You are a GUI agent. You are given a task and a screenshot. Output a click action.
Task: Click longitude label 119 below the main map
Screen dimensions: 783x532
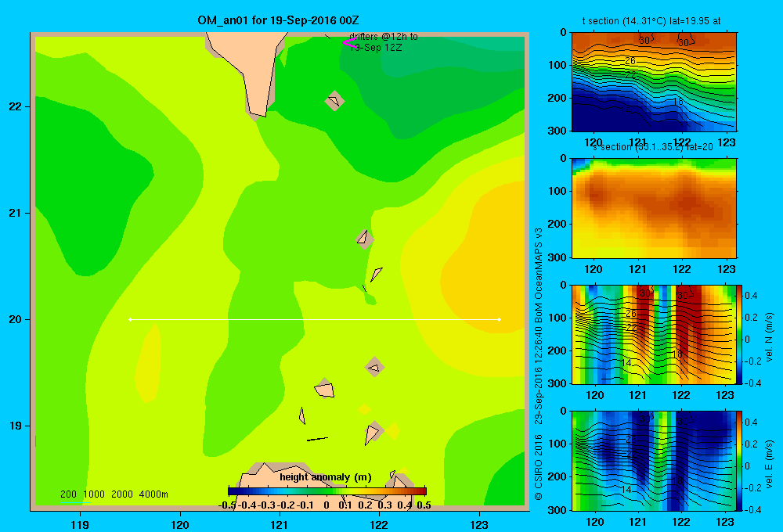tap(80, 524)
